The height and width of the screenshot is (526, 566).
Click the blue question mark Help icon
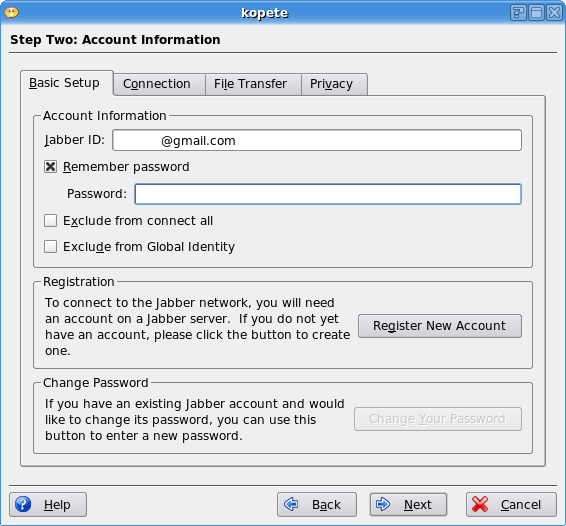click(x=23, y=504)
